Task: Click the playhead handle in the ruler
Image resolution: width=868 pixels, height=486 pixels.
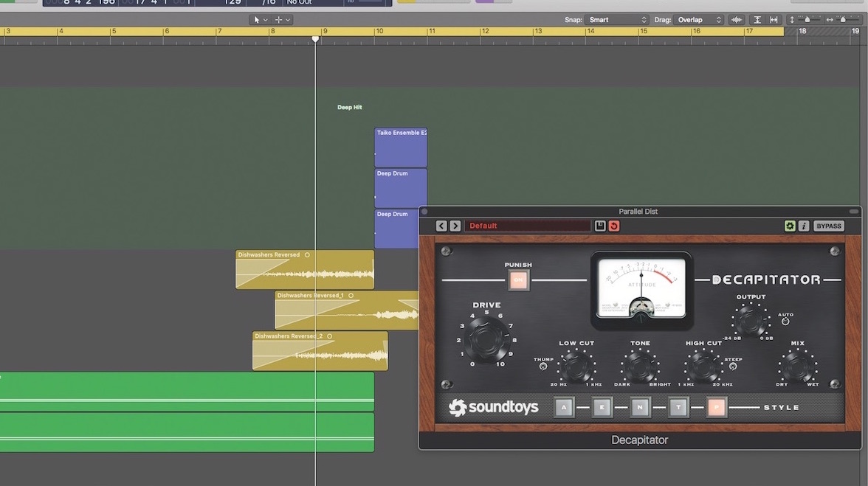Action: click(316, 39)
